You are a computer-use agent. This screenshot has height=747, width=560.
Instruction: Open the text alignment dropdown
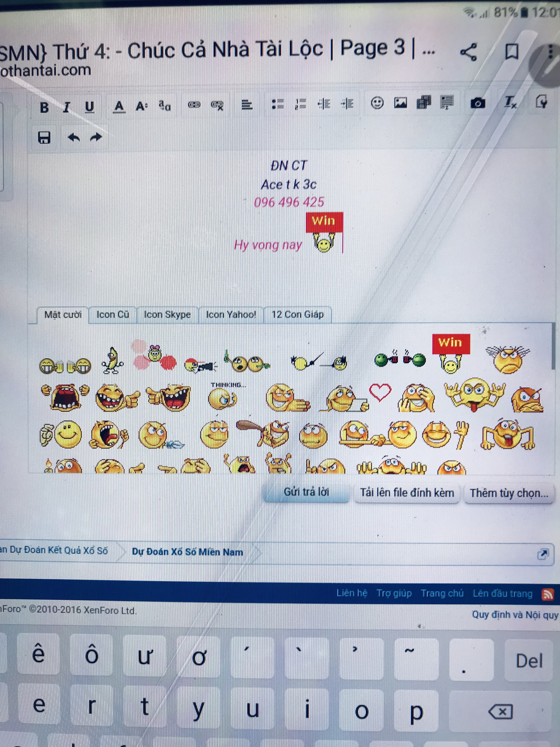(x=247, y=105)
